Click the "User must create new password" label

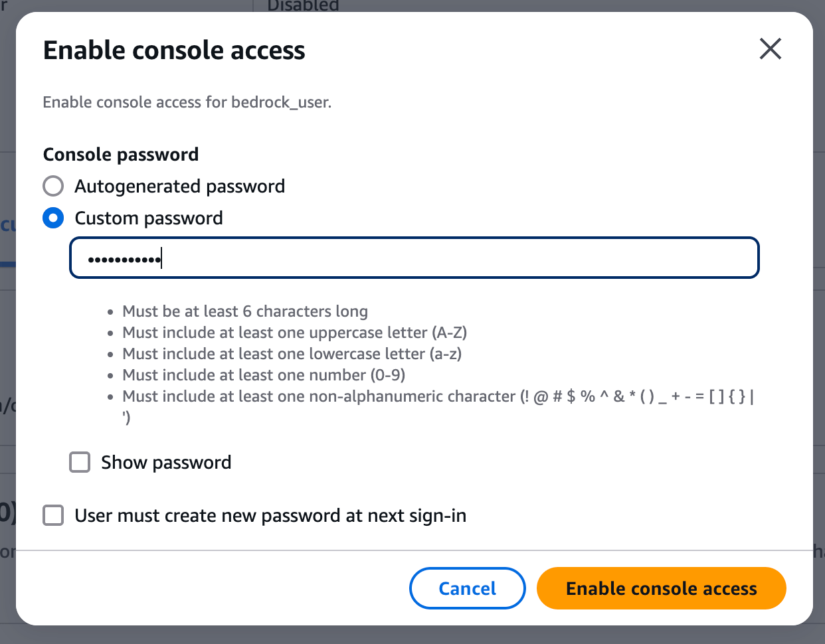(x=270, y=515)
